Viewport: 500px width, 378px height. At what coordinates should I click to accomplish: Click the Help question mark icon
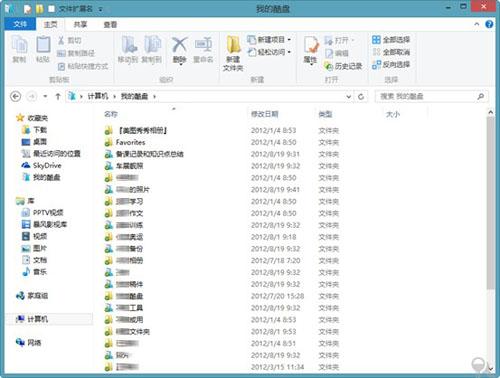click(x=489, y=24)
